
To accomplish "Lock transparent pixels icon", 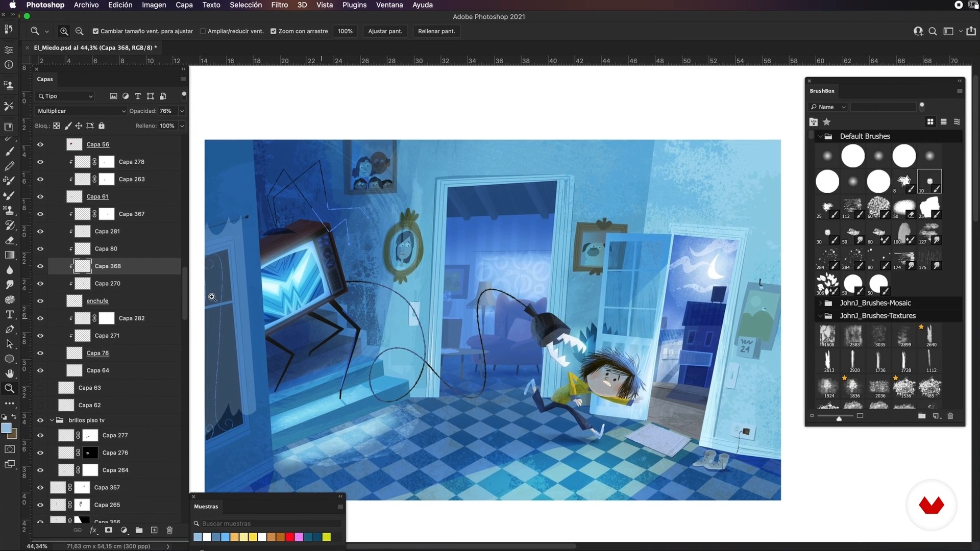I will point(57,126).
